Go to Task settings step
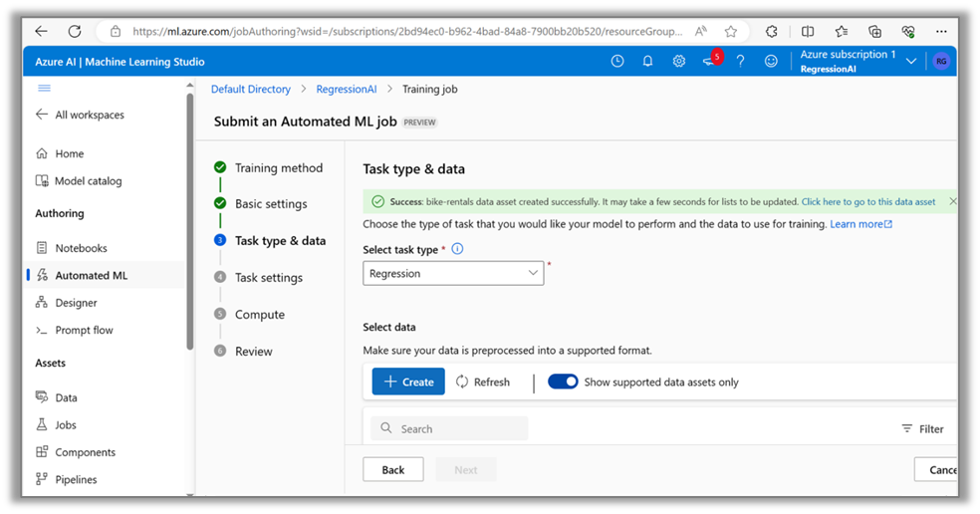This screenshot has height=514, width=980. (258, 278)
